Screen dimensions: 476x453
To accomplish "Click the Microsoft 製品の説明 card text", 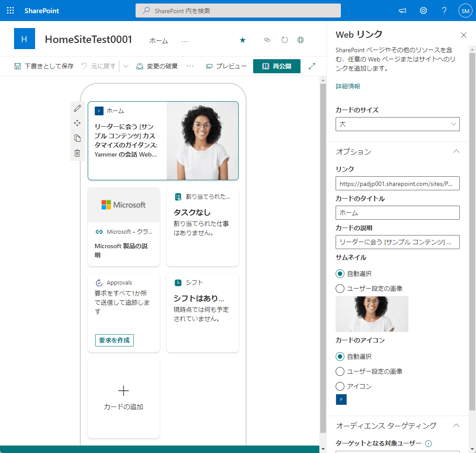I will pyautogui.click(x=121, y=250).
